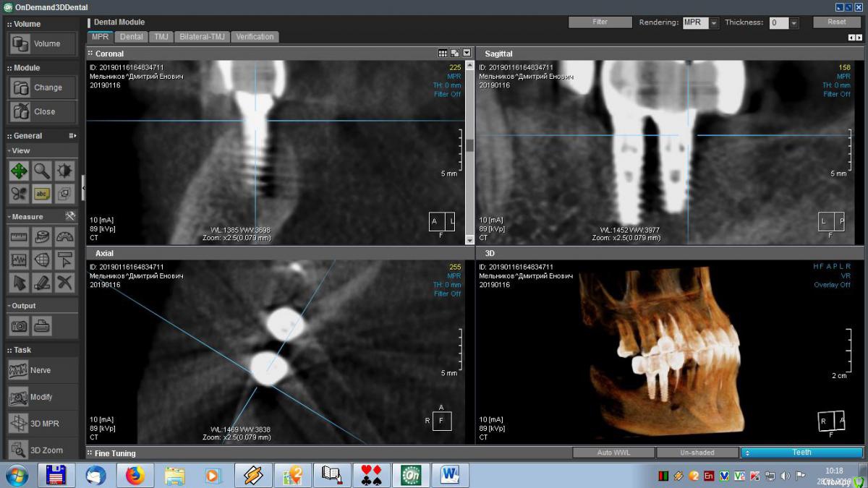
Task: Select the Zoom magnifier tool
Action: coord(42,171)
